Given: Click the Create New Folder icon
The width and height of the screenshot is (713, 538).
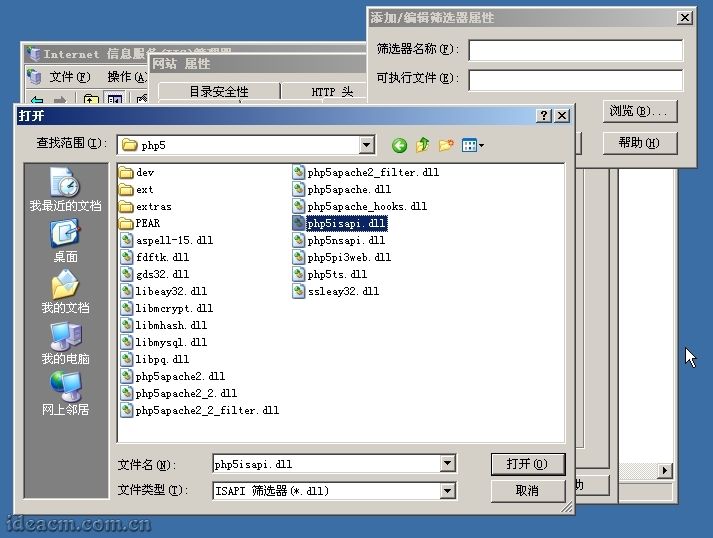Looking at the screenshot, I should click(446, 145).
